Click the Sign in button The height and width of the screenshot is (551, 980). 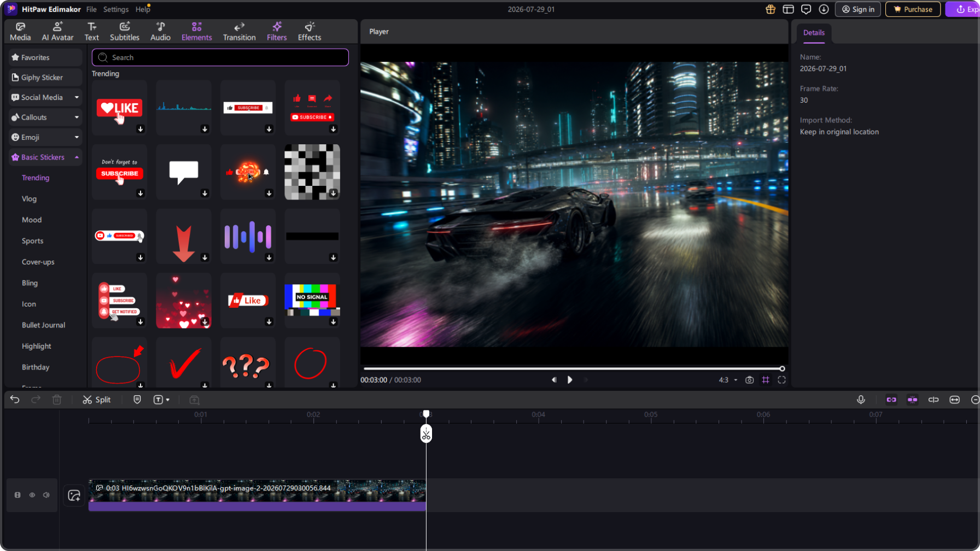pyautogui.click(x=858, y=9)
